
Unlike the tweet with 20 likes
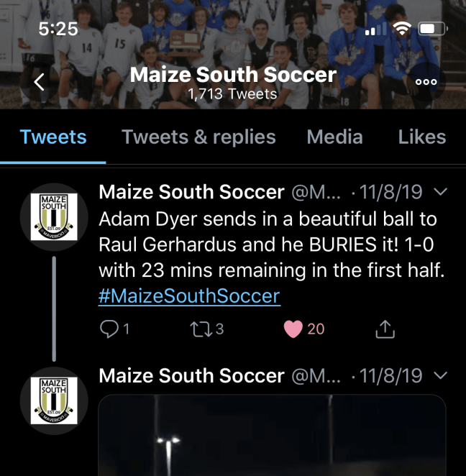(293, 329)
